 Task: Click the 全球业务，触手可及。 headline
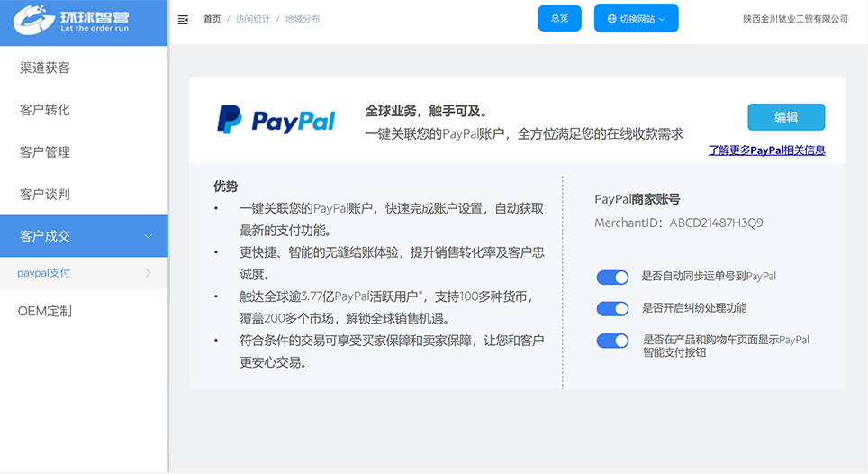click(x=427, y=112)
